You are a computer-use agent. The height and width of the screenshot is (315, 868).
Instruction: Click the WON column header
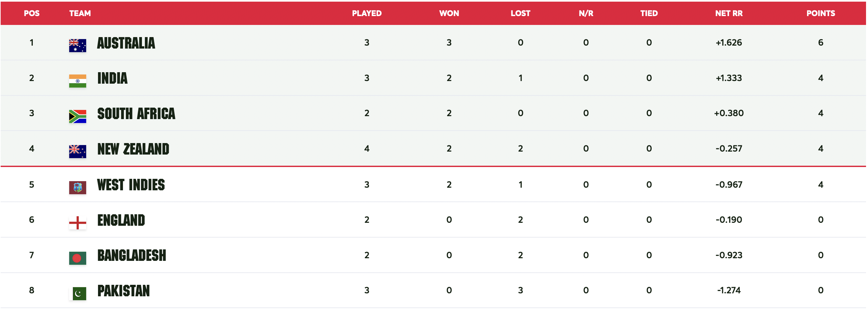click(x=449, y=13)
